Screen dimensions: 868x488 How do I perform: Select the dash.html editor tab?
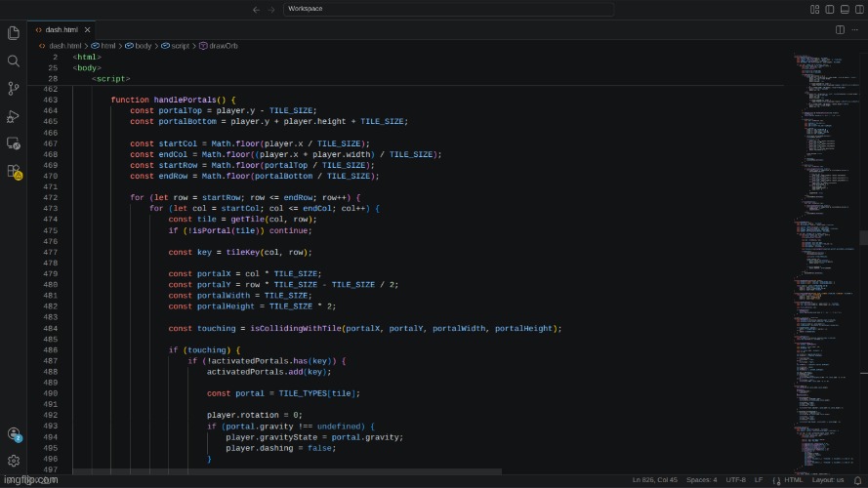coord(62,29)
